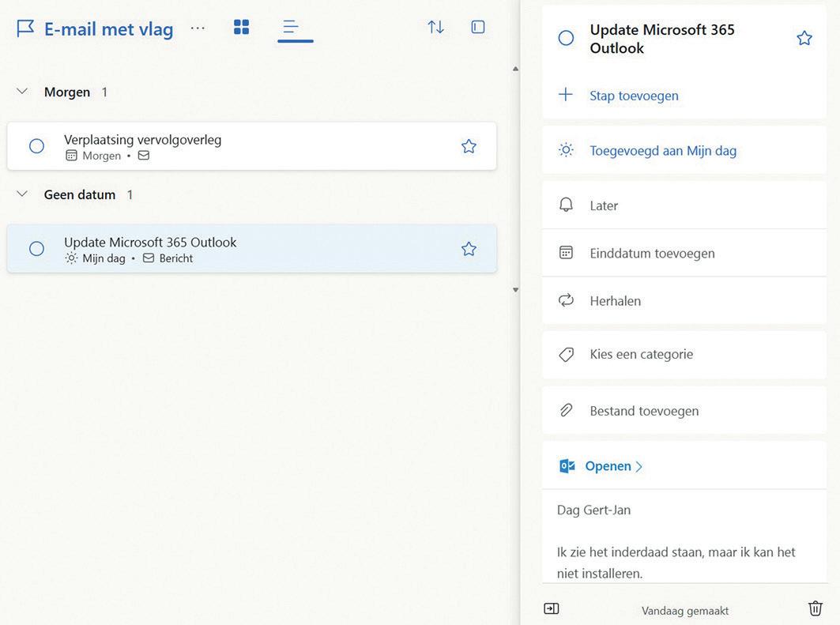The width and height of the screenshot is (840, 625).
Task: Click the scroll down arrow in task list
Action: [515, 290]
